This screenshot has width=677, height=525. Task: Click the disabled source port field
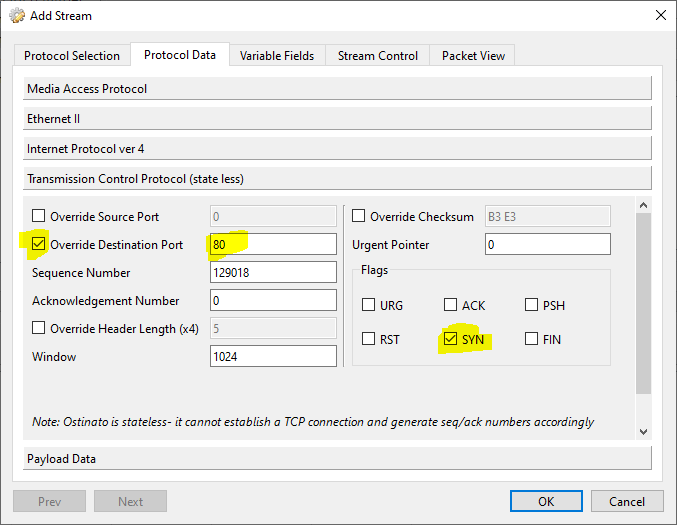click(273, 216)
